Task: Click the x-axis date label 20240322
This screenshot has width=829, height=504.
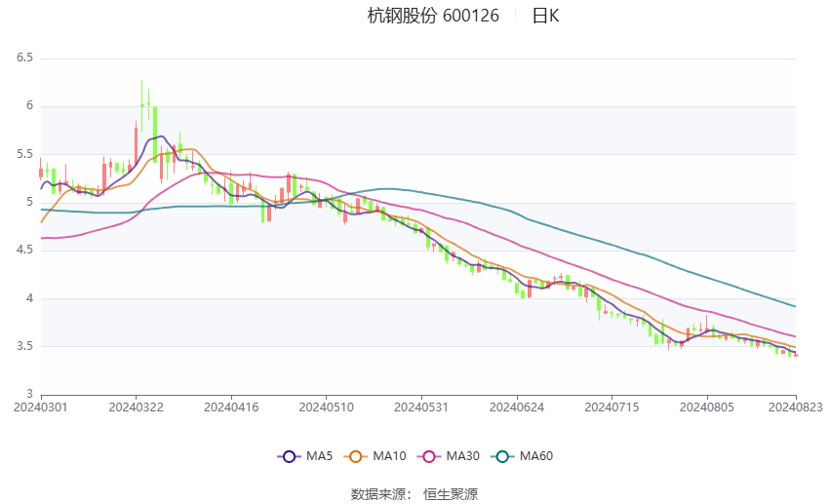Action: (136, 407)
